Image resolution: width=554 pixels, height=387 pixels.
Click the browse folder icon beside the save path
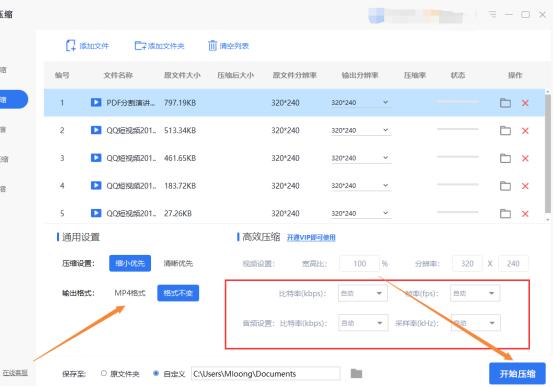coord(356,373)
